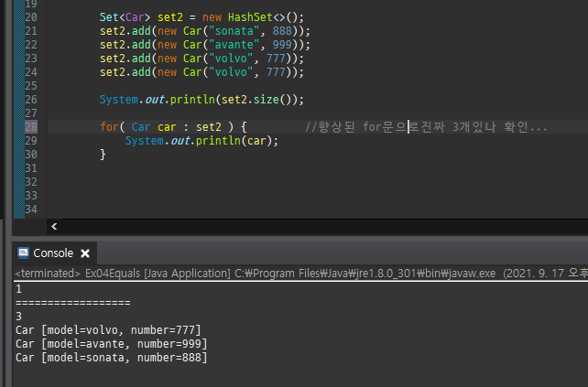Image resolution: width=588 pixels, height=387 pixels.
Task: Click the number 999 on line 22
Action: coord(282,45)
